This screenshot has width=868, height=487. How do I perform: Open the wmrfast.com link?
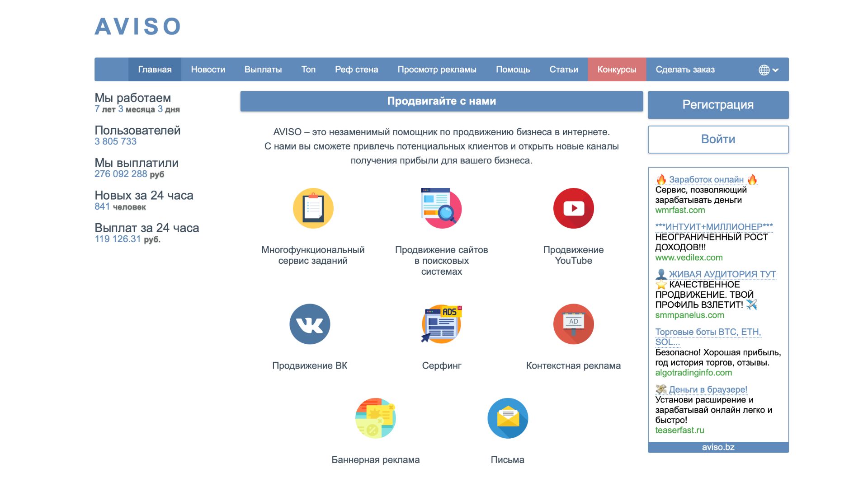point(680,210)
